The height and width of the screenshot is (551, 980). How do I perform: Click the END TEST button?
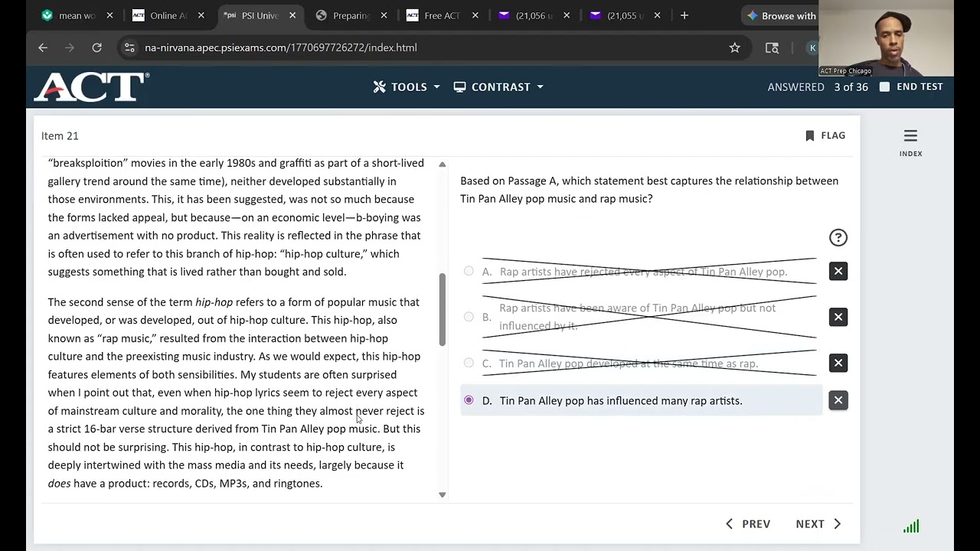click(911, 86)
